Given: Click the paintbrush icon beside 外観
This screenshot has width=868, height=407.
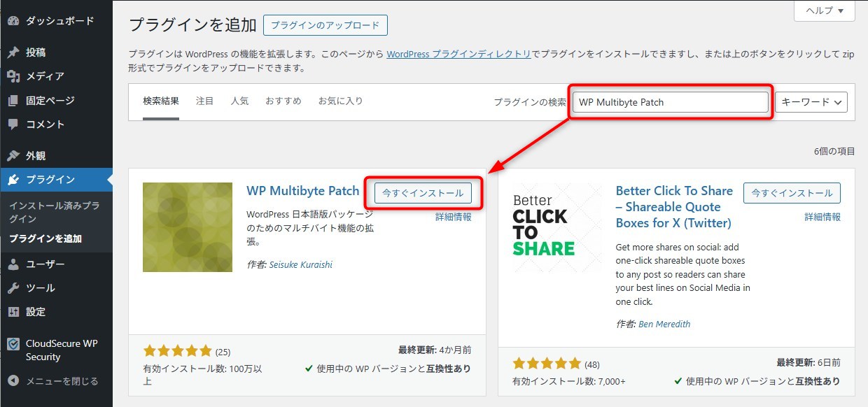Looking at the screenshot, I should click(13, 156).
